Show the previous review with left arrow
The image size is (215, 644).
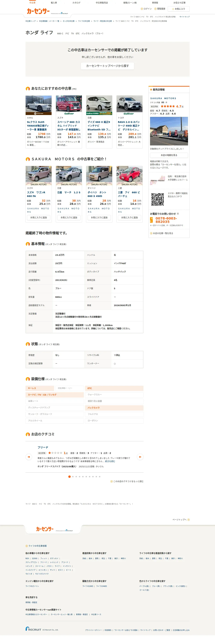click(29, 457)
